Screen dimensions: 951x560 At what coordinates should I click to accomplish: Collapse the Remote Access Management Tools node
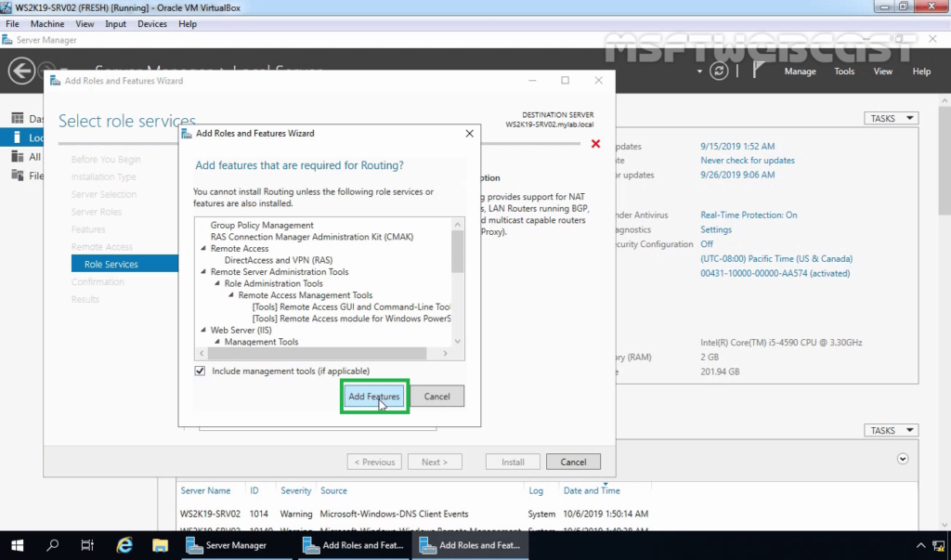pos(232,295)
